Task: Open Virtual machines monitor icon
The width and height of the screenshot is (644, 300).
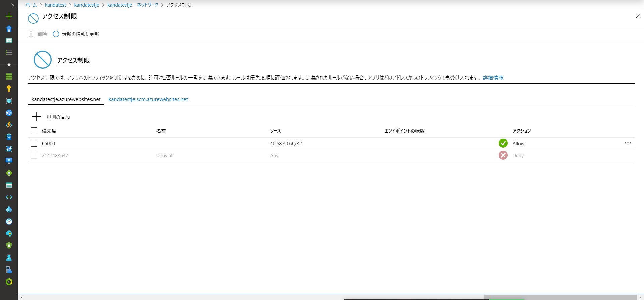Action: coord(9,161)
